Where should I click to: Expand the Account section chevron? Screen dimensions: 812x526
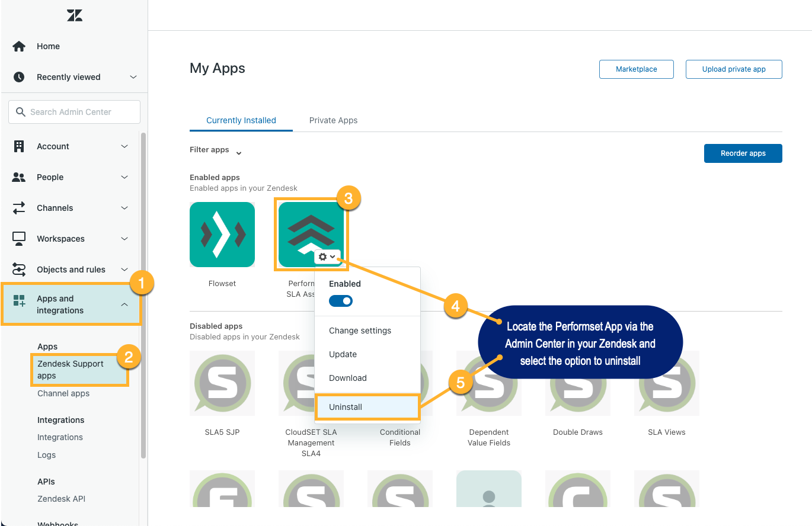click(x=124, y=146)
